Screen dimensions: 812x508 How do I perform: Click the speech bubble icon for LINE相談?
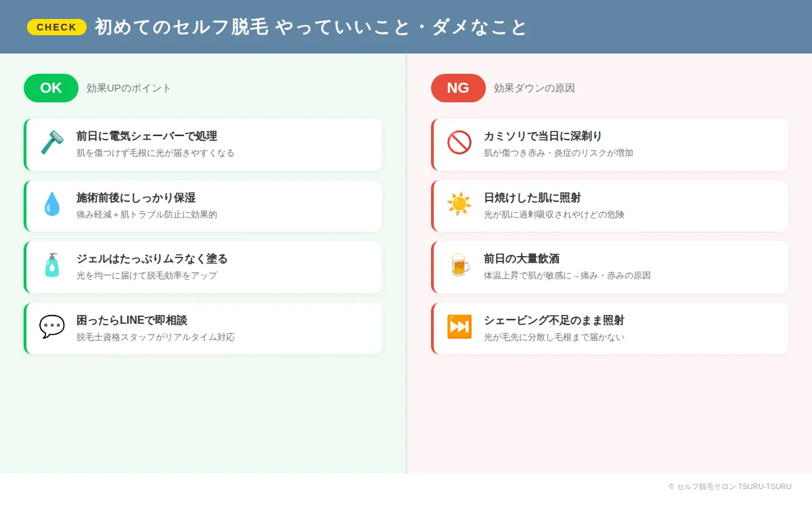point(51,326)
